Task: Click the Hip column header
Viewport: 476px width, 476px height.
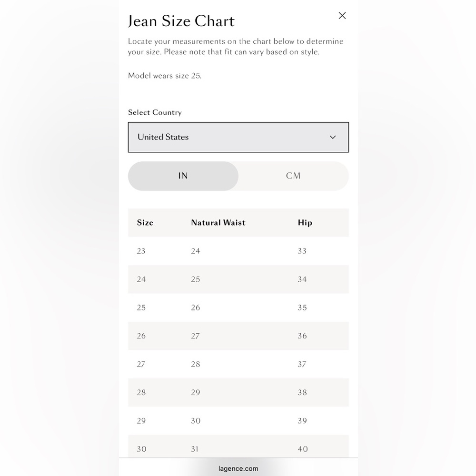Action: pyautogui.click(x=305, y=222)
